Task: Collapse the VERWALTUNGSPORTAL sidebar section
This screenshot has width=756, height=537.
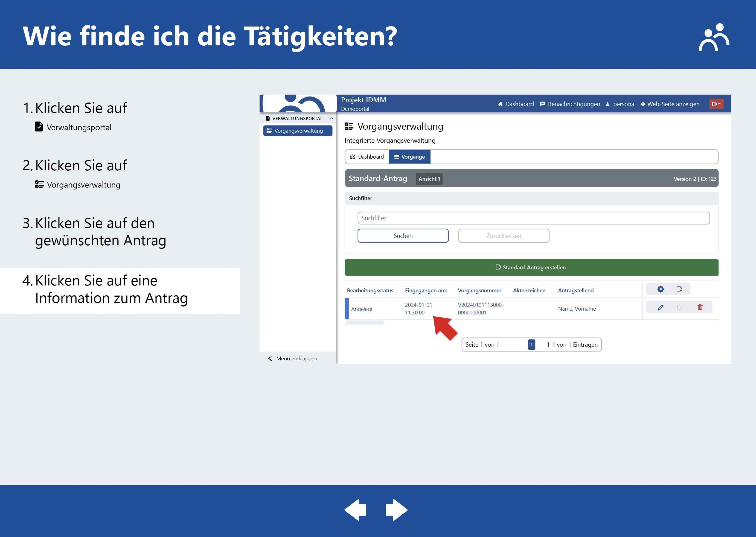Action: [x=332, y=118]
